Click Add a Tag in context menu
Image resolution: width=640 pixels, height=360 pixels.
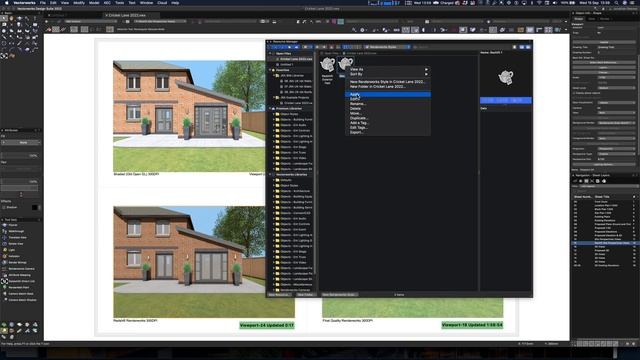click(x=388, y=123)
